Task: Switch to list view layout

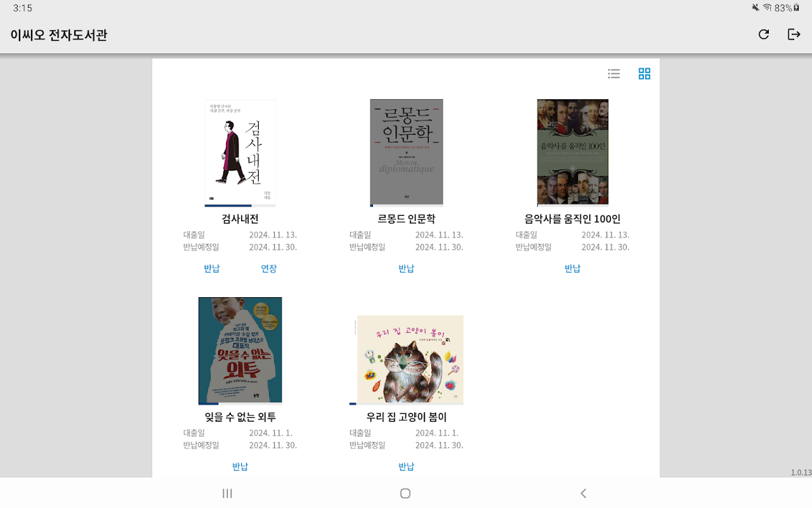Action: (x=613, y=74)
